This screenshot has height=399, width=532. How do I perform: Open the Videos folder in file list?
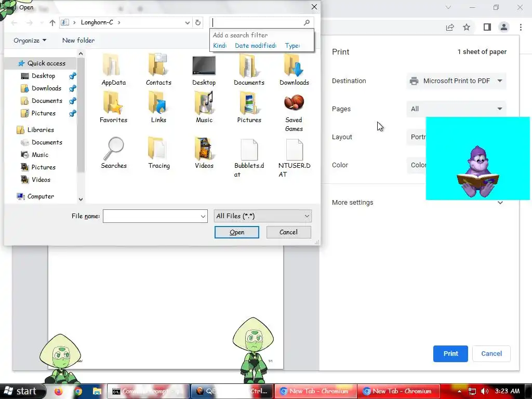coord(204,153)
